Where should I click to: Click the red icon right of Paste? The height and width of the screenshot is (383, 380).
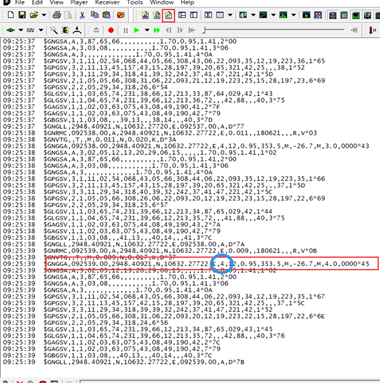pos(121,15)
